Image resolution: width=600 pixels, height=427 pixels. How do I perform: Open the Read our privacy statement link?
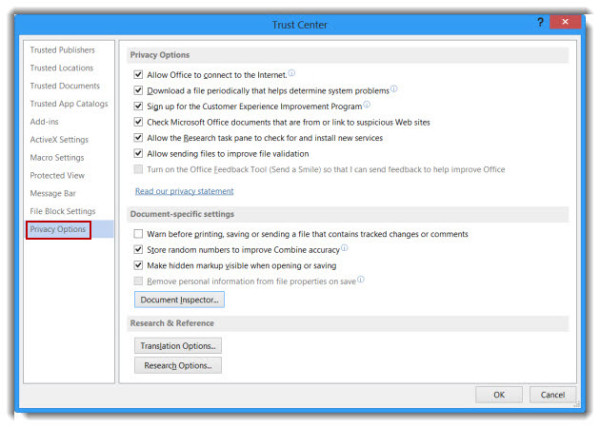pyautogui.click(x=184, y=191)
